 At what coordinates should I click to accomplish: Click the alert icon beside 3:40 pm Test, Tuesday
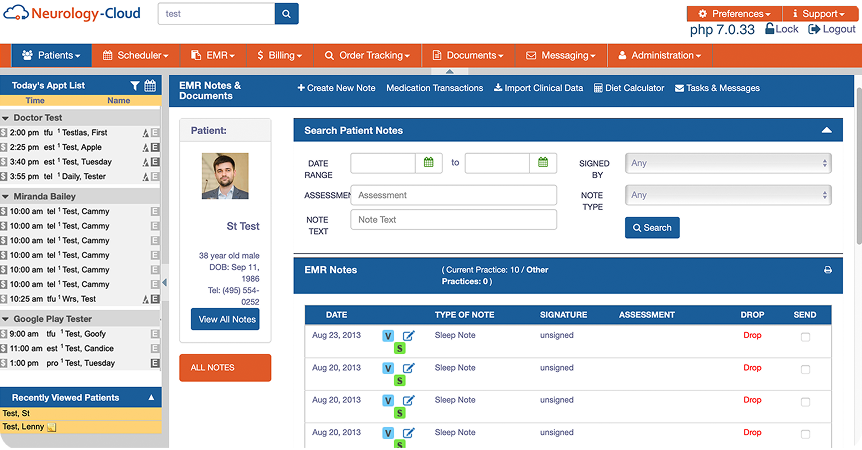[x=146, y=162]
